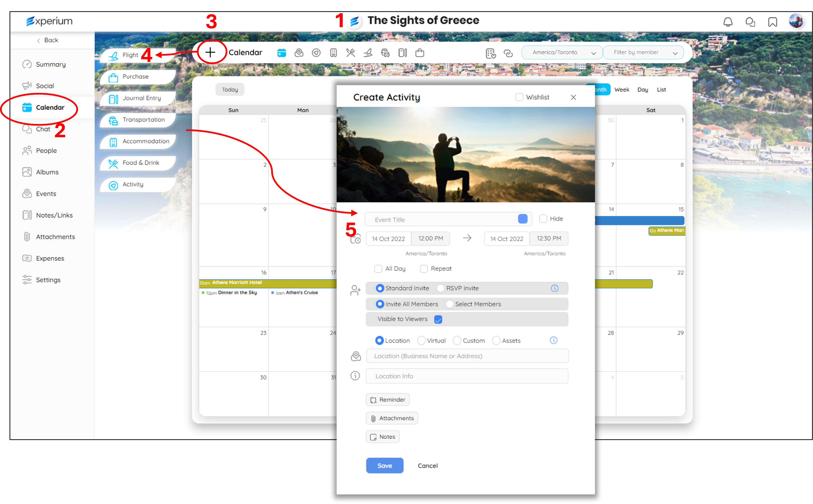The width and height of the screenshot is (813, 504).
Task: Check the All Day option
Action: (x=378, y=269)
